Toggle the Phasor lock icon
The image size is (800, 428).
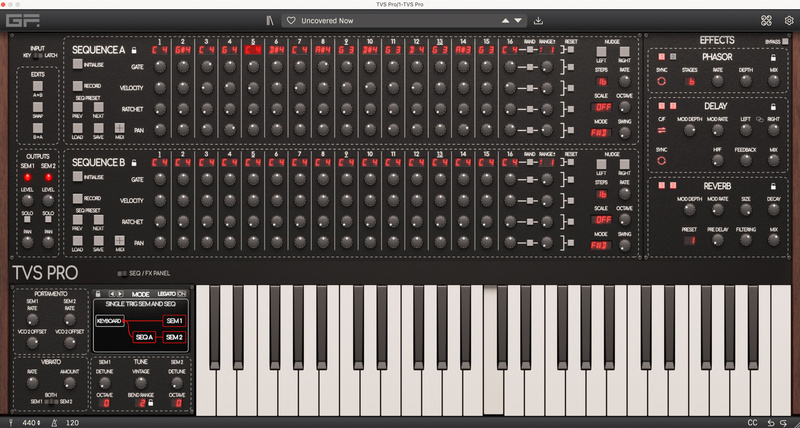(x=773, y=57)
